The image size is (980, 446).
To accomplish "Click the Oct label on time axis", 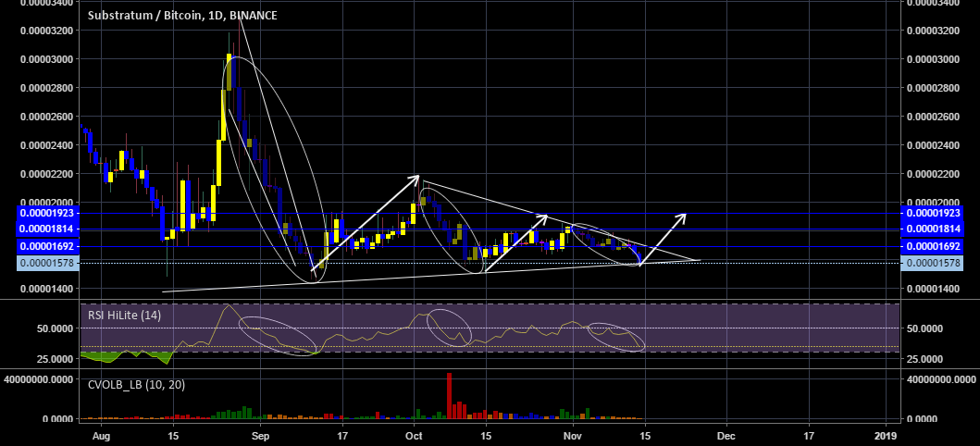I will click(x=414, y=434).
